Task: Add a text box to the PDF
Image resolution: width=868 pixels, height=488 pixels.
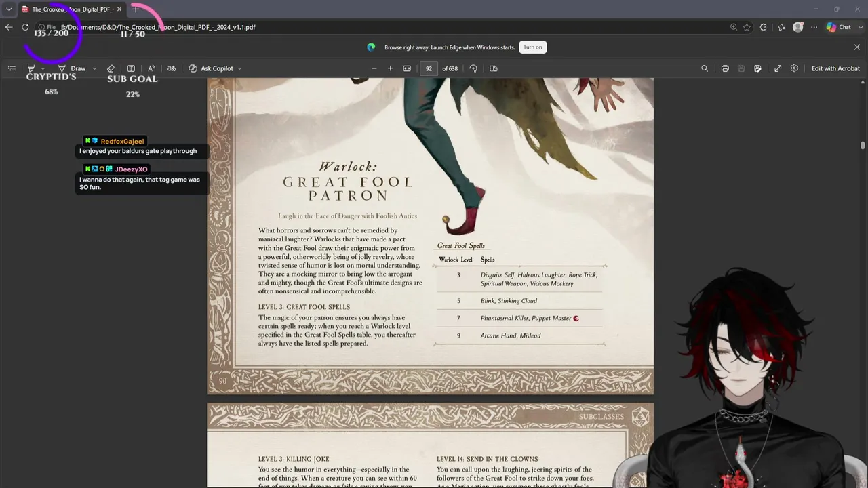Action: pos(131,68)
